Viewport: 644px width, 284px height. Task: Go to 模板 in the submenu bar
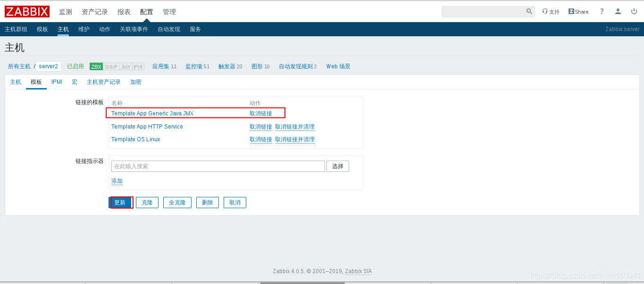pos(42,29)
